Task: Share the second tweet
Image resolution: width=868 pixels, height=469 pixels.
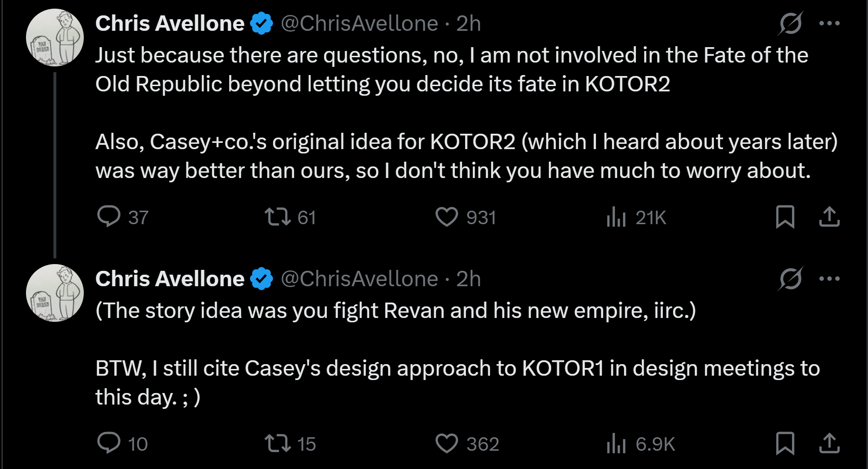Action: [829, 443]
